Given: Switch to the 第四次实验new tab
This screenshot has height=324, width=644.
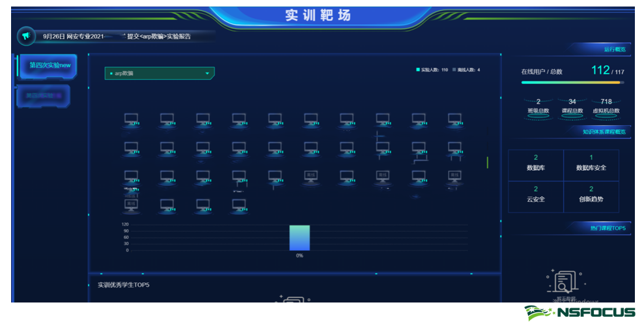Looking at the screenshot, I should pyautogui.click(x=49, y=66).
